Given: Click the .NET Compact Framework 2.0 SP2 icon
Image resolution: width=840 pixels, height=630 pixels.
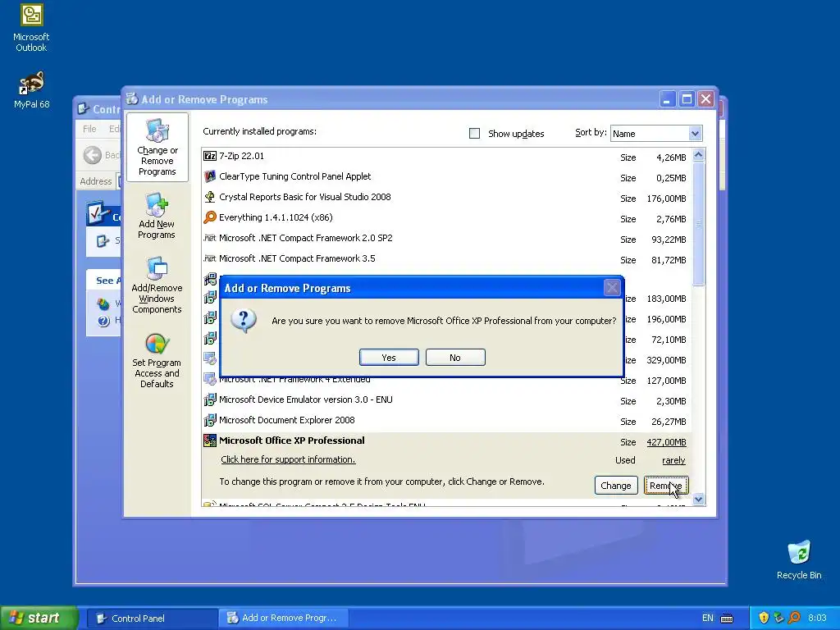Looking at the screenshot, I should coord(210,238).
